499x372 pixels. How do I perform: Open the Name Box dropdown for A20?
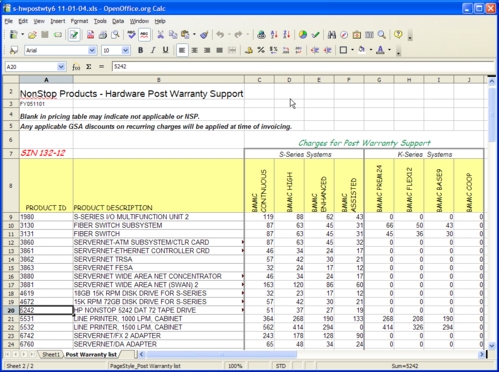[x=61, y=67]
